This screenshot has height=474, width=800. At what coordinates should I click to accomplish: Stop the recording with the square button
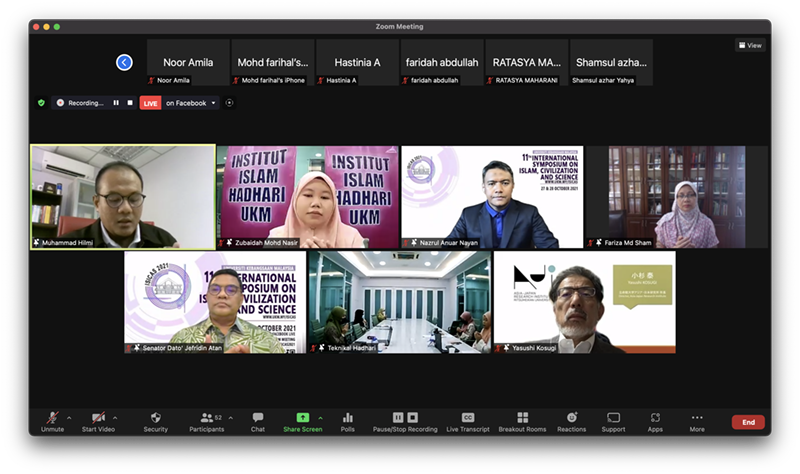click(129, 103)
